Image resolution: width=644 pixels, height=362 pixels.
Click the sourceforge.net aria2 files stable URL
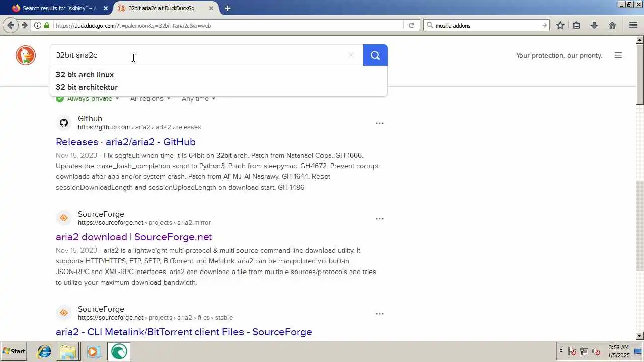155,318
